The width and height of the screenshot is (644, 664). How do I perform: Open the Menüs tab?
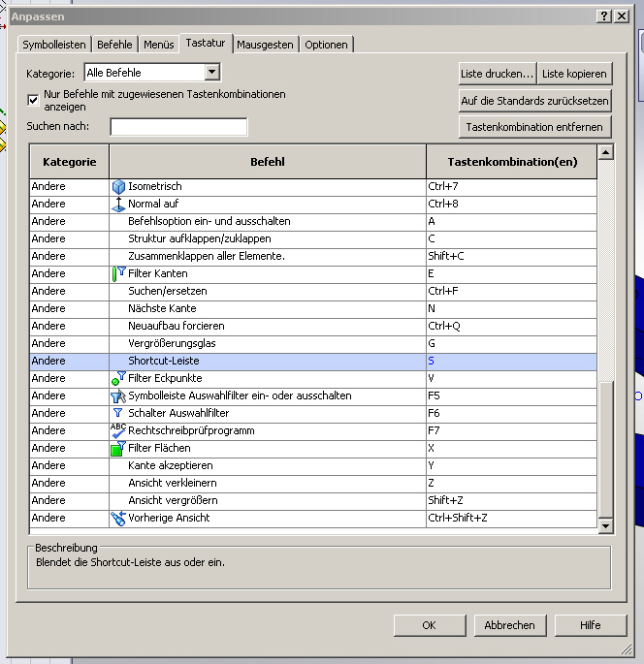click(159, 45)
